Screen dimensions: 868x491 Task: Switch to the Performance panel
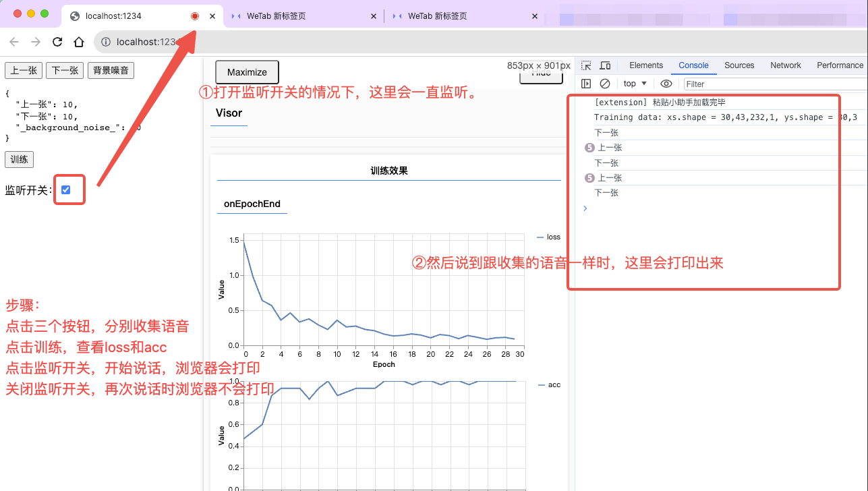(840, 65)
